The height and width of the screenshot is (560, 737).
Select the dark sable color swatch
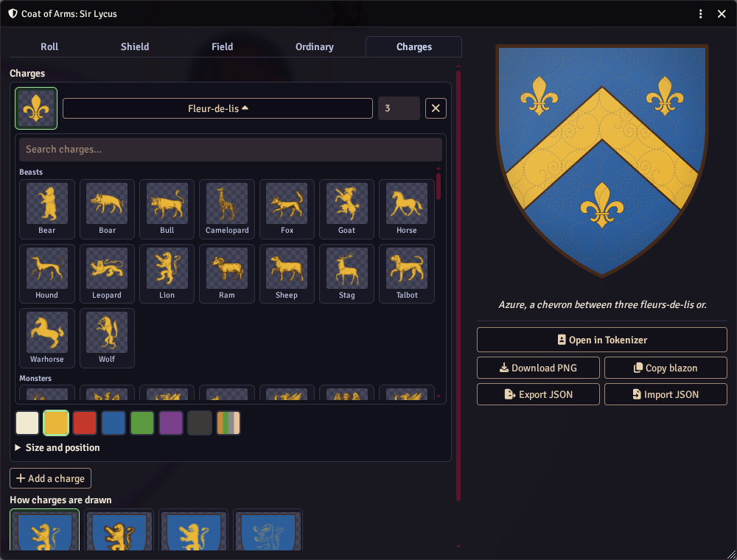199,422
